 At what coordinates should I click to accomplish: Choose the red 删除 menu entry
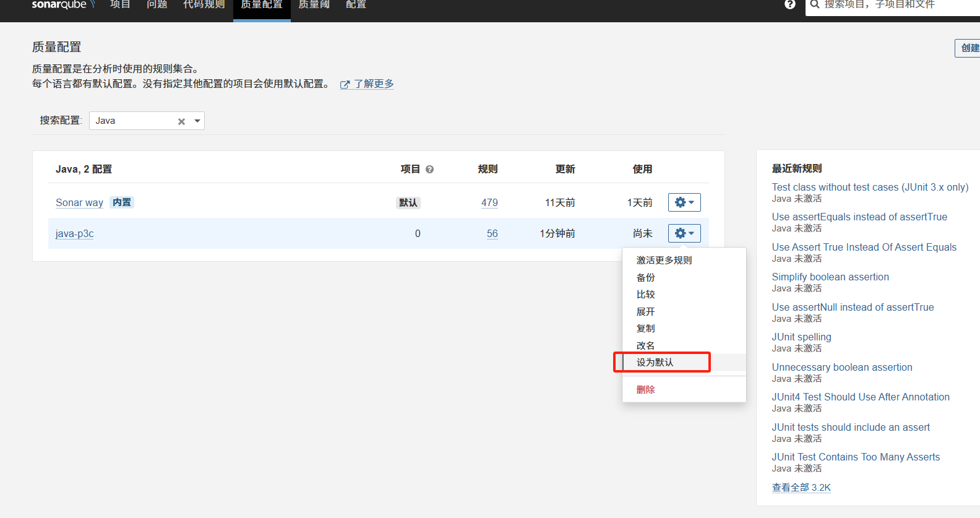[x=684, y=389]
